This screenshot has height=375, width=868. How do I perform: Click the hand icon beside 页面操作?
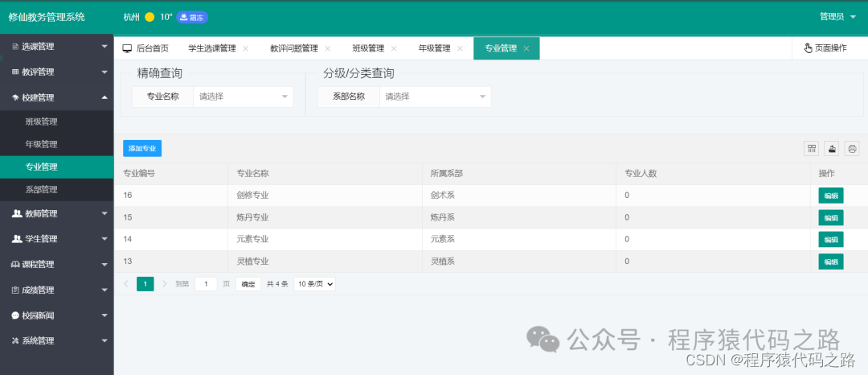(808, 48)
